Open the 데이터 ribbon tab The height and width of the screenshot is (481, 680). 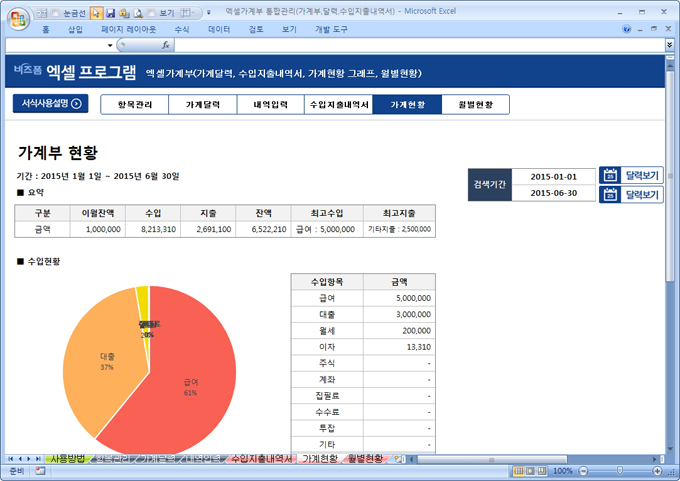[x=219, y=29]
